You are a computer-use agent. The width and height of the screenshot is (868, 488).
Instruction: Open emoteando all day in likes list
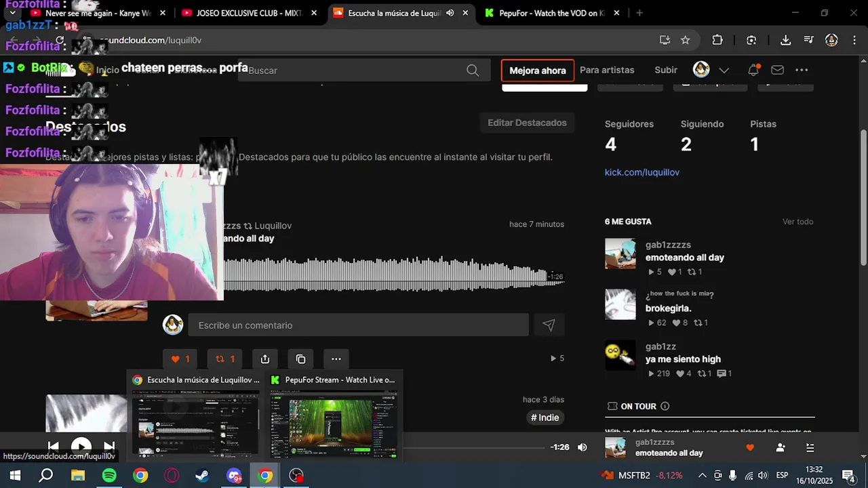[x=685, y=258]
